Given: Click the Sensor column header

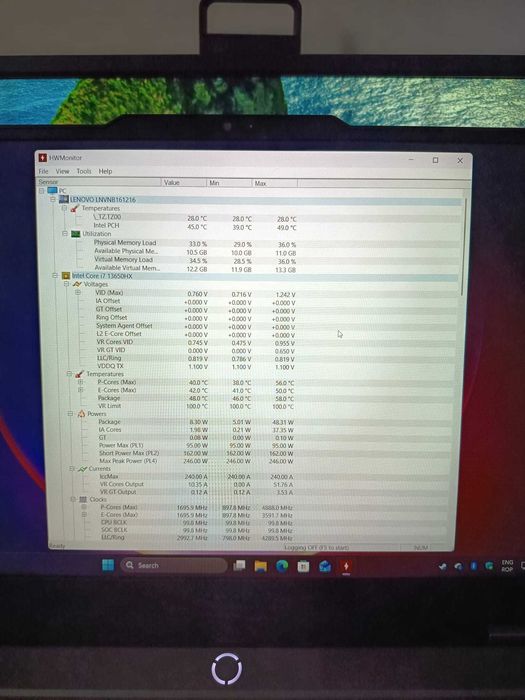Looking at the screenshot, I should click(x=98, y=182).
